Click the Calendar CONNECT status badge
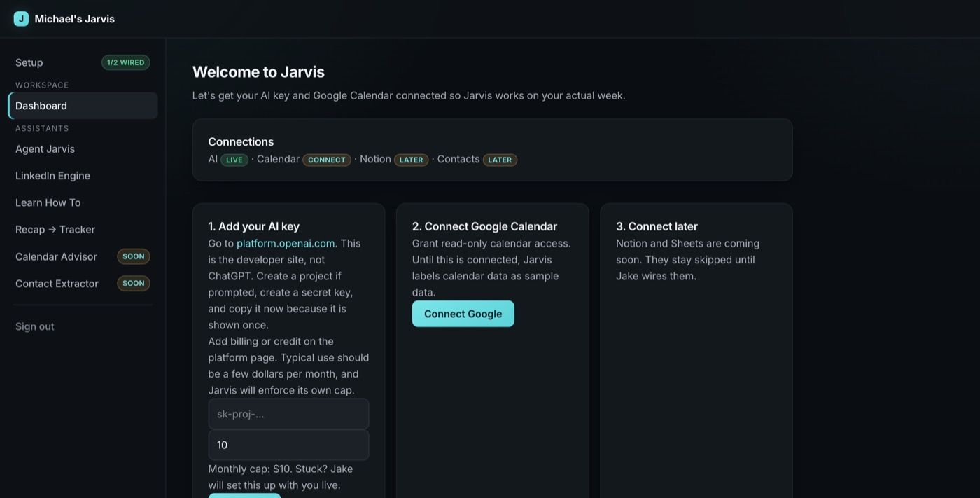Screen dimensions: 980x498 pyautogui.click(x=327, y=160)
